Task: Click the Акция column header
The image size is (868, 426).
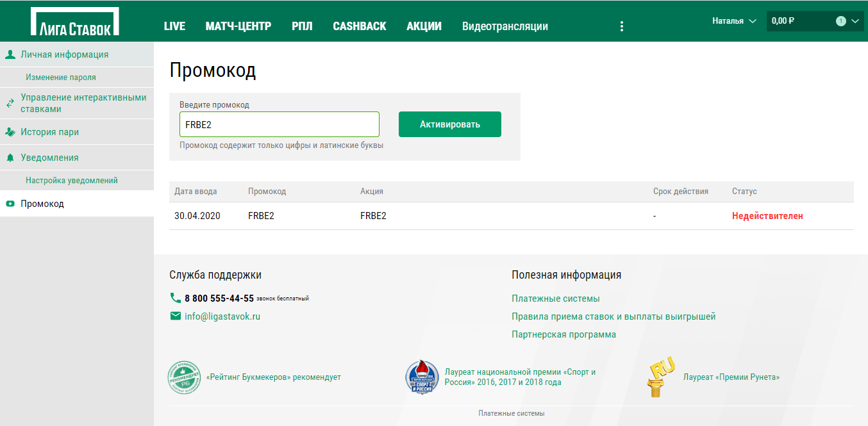Action: click(x=372, y=192)
